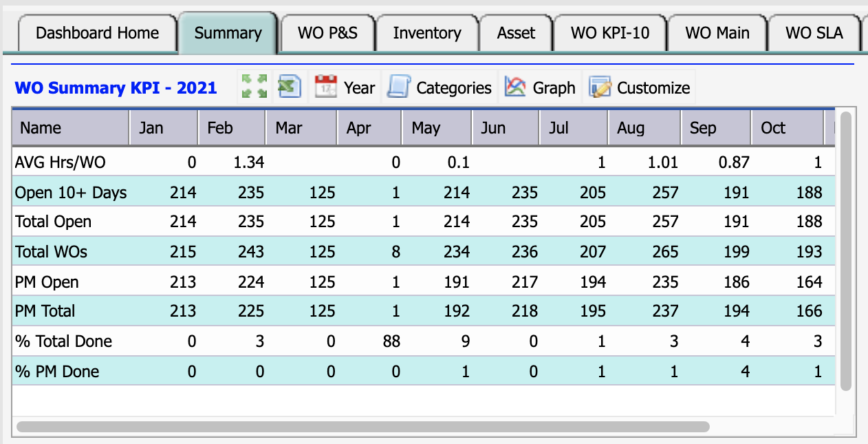Click the Total WOs Oct value 193
The height and width of the screenshot is (444, 868).
click(x=808, y=252)
